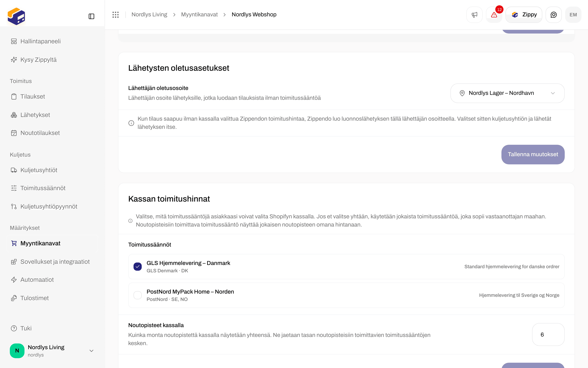Go to Myyntikanavat breadcrumb link

pos(199,15)
